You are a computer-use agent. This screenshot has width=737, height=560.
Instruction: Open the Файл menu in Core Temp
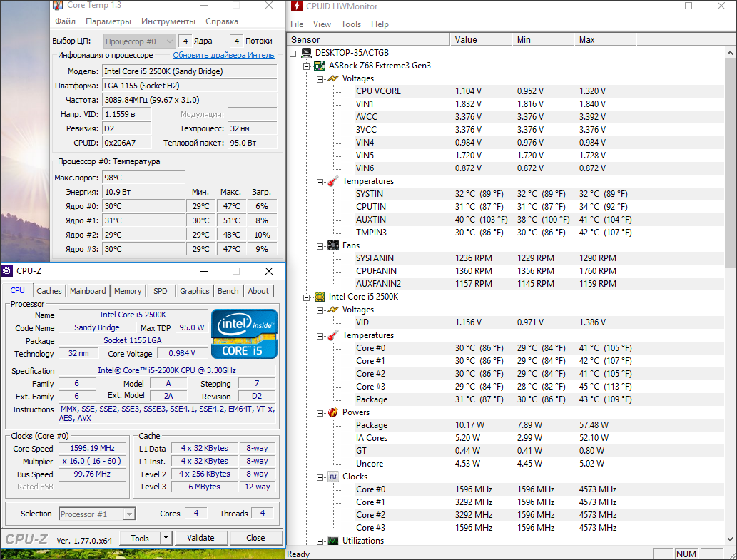[x=65, y=21]
